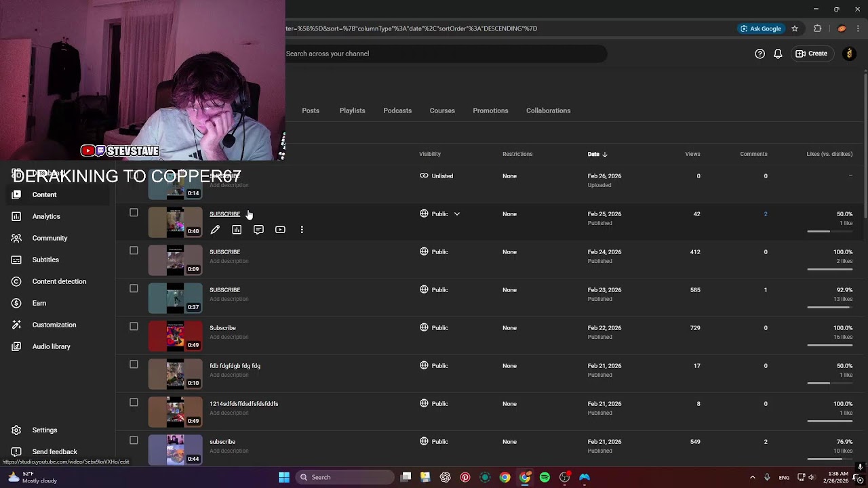Open Spotify from the taskbar

545,477
